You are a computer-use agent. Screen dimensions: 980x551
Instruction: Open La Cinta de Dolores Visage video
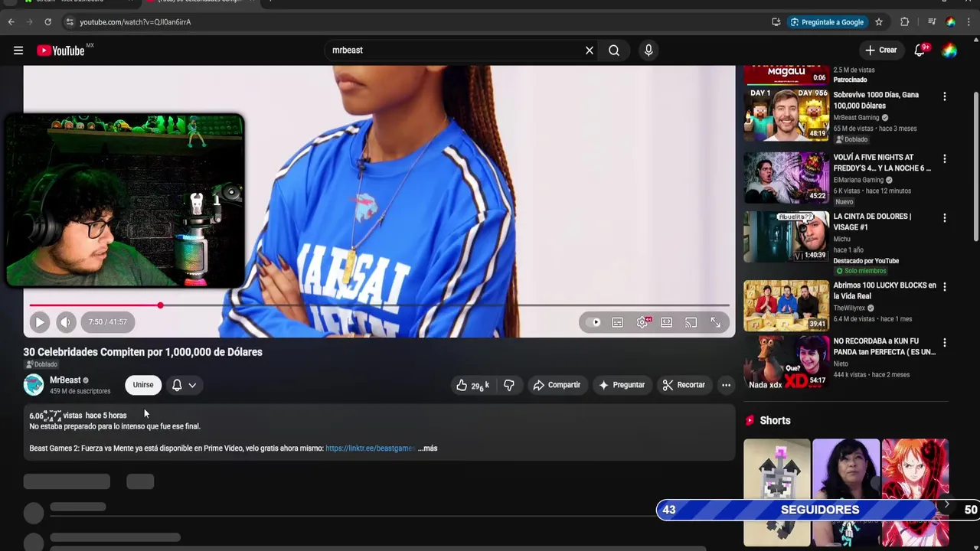point(786,236)
